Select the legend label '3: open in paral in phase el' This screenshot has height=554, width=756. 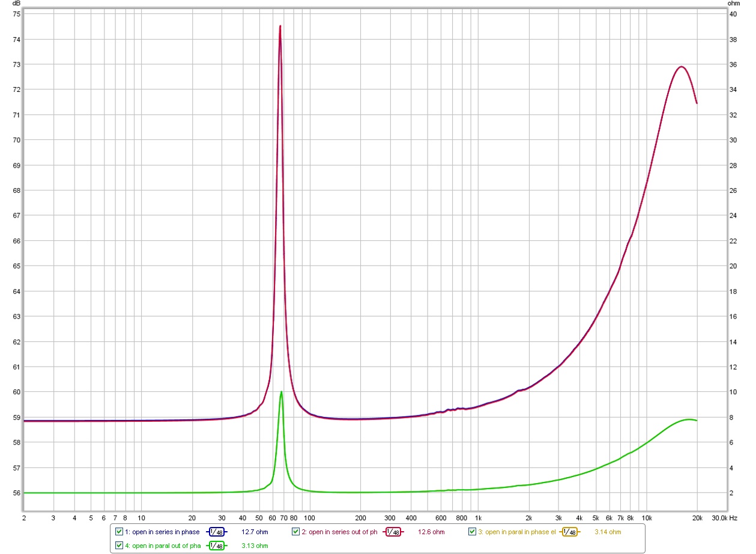[516, 532]
